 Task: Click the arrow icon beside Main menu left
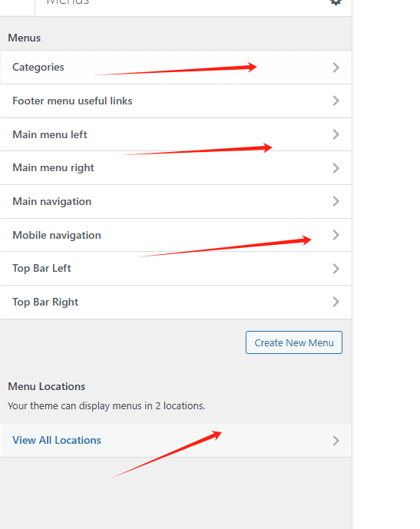[336, 134]
